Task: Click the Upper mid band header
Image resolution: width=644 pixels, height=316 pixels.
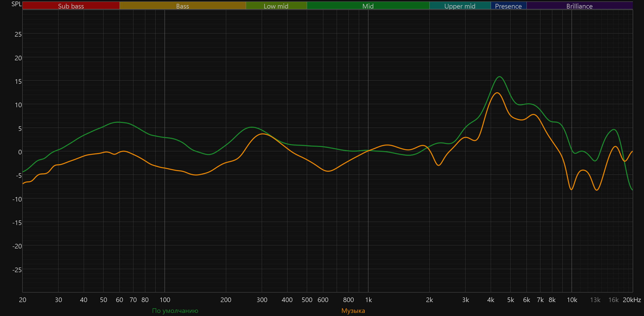Action: pos(460,6)
